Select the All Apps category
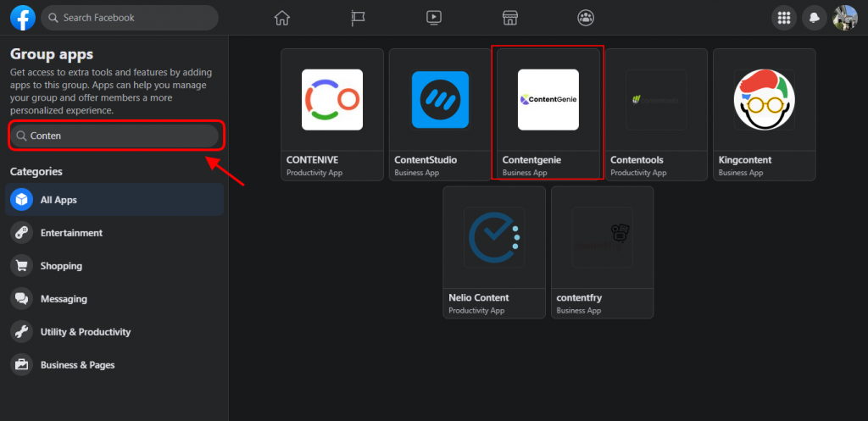This screenshot has width=868, height=421. pyautogui.click(x=114, y=200)
